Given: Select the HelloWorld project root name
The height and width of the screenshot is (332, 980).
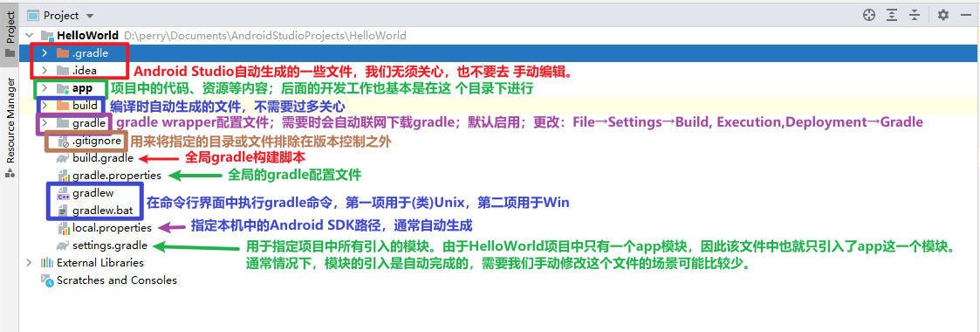Looking at the screenshot, I should [x=88, y=36].
